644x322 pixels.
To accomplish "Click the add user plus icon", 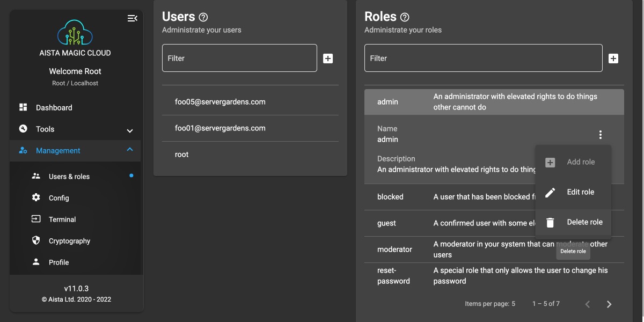I will (328, 58).
